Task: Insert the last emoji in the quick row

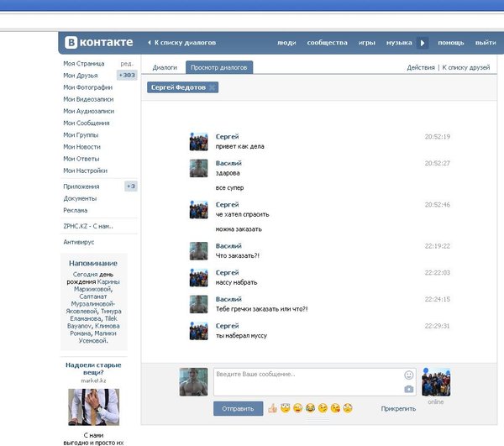Action: [x=347, y=408]
